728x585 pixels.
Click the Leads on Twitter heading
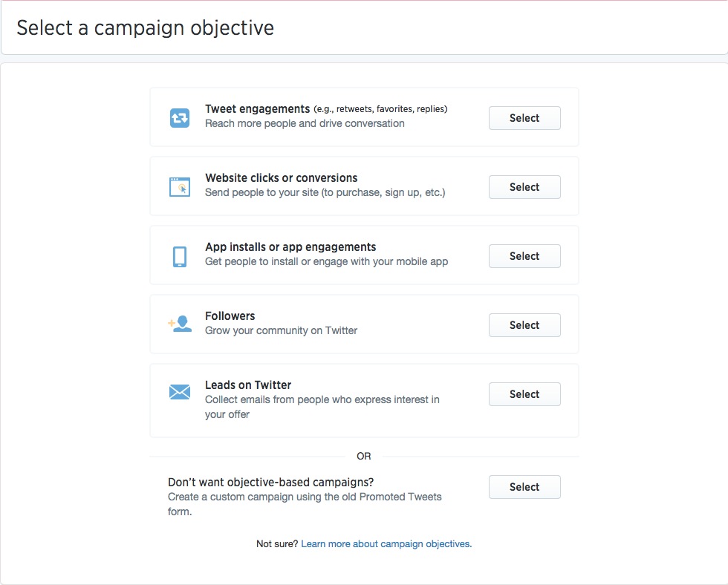click(248, 385)
